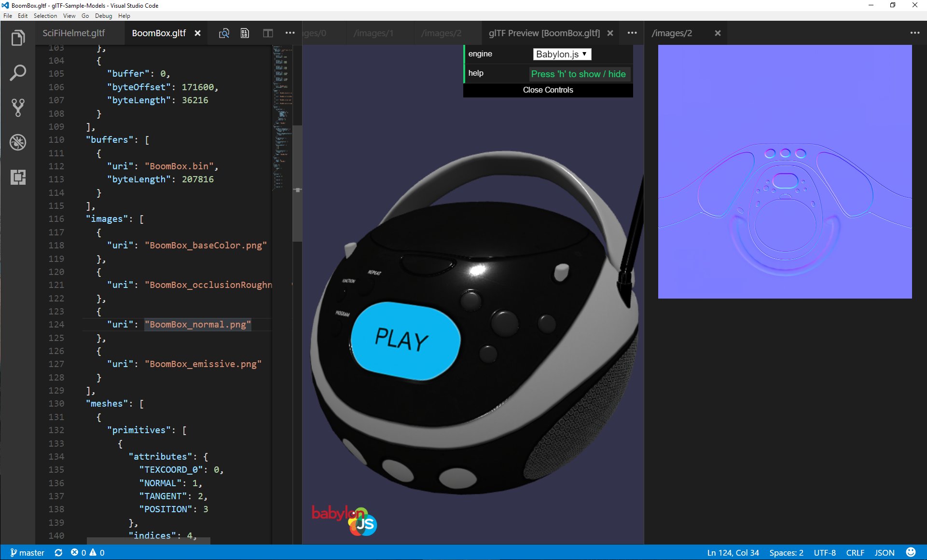Open the Debug menu
The width and height of the screenshot is (927, 560).
(103, 16)
